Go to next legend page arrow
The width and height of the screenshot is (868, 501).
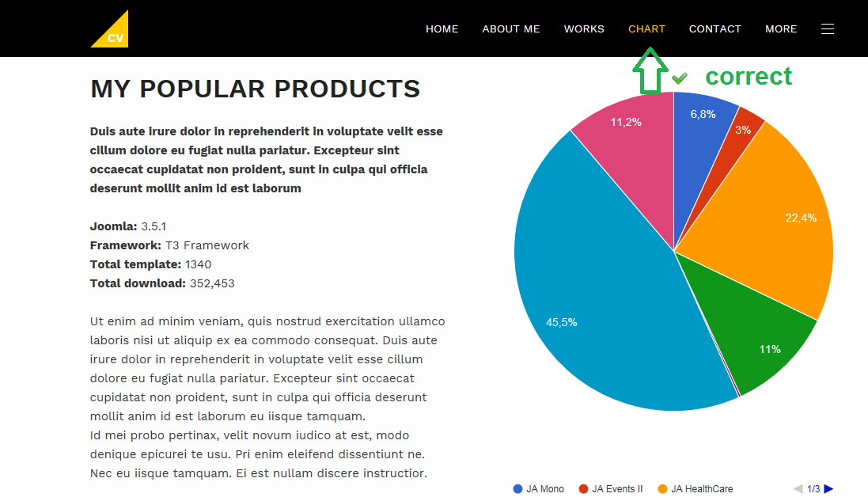coord(828,489)
